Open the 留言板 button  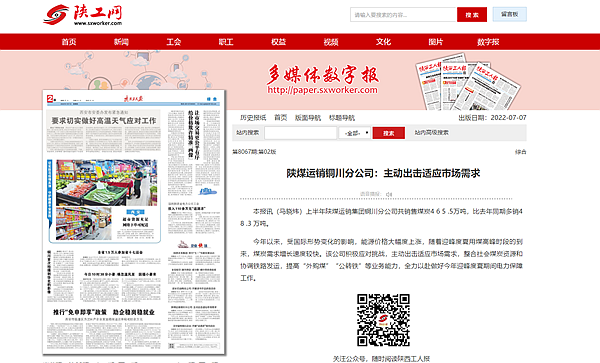coord(510,14)
